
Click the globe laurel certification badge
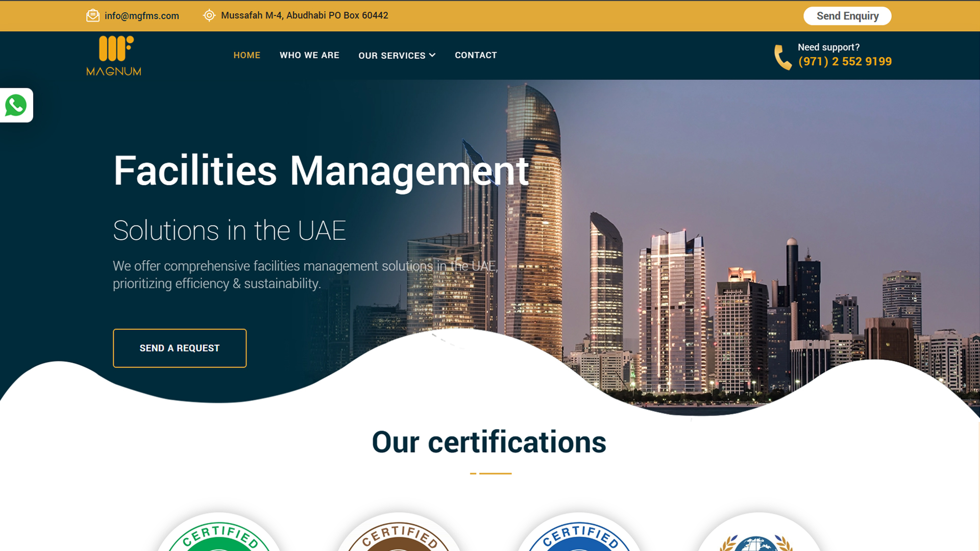pos(759,532)
